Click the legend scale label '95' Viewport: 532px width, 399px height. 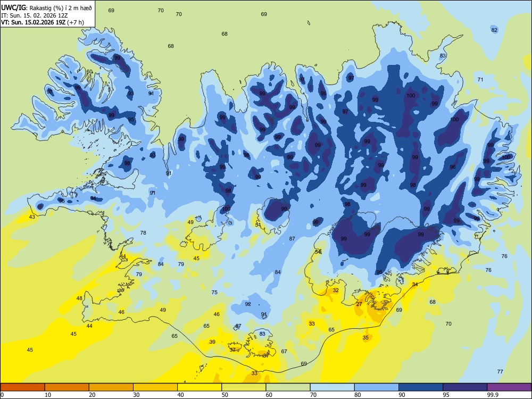pos(446,395)
